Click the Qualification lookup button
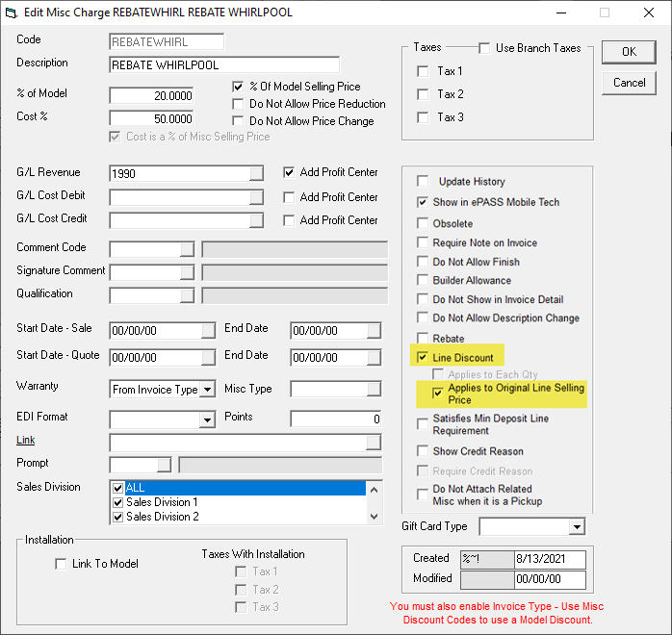Image resolution: width=672 pixels, height=635 pixels. pos(188,295)
